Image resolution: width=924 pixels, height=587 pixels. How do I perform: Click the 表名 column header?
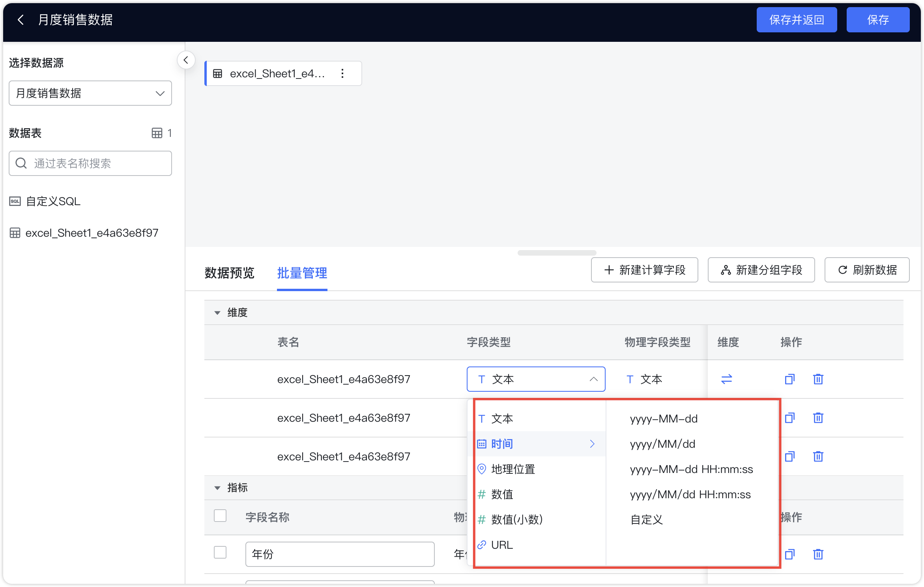(x=288, y=342)
